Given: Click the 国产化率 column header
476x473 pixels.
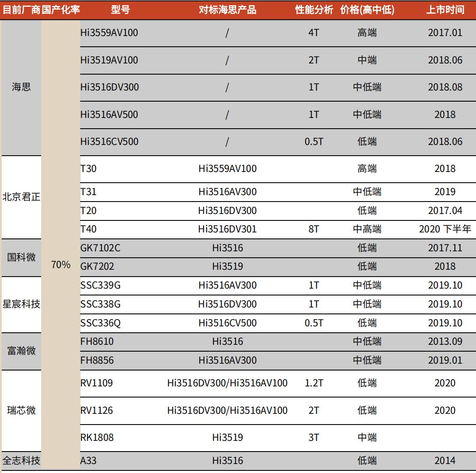Looking at the screenshot, I should [61, 10].
